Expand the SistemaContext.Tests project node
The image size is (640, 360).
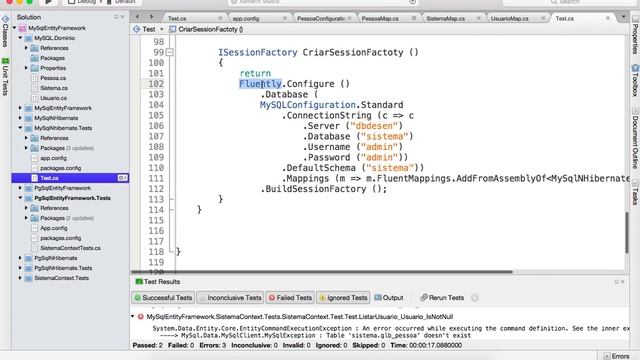(20, 278)
